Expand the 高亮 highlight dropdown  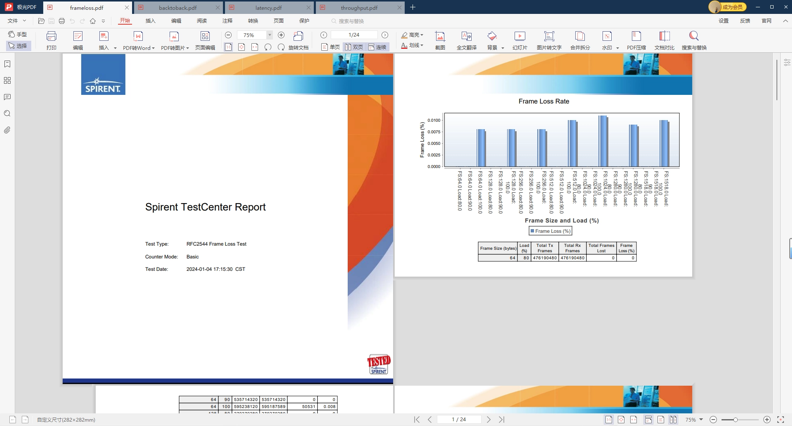coord(422,35)
